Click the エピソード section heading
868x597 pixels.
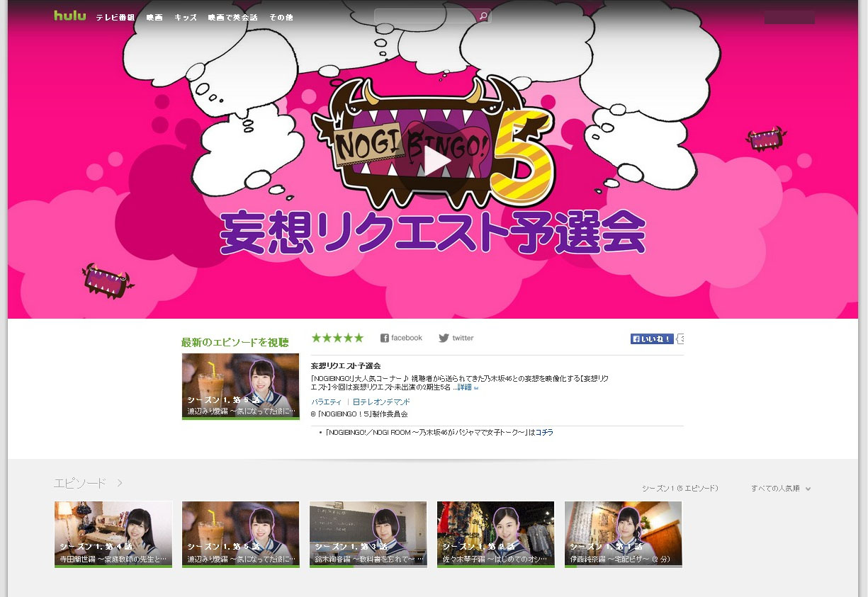coord(80,483)
